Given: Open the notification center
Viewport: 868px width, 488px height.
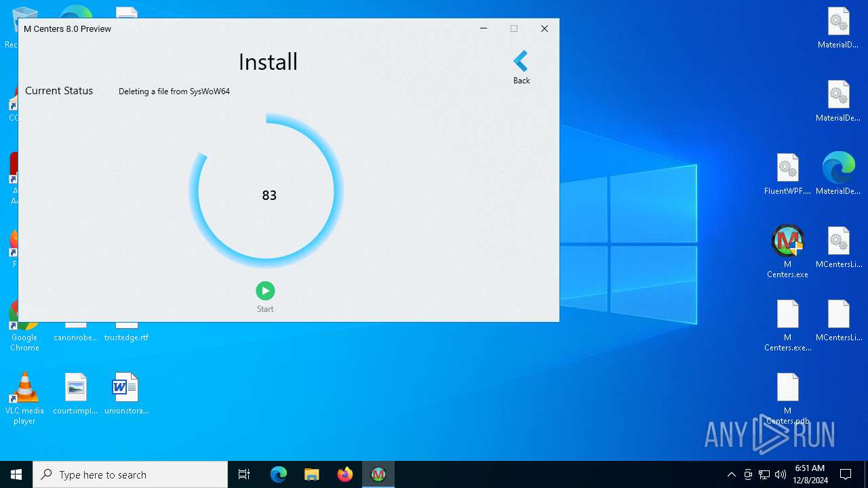Looking at the screenshot, I should pyautogui.click(x=846, y=474).
